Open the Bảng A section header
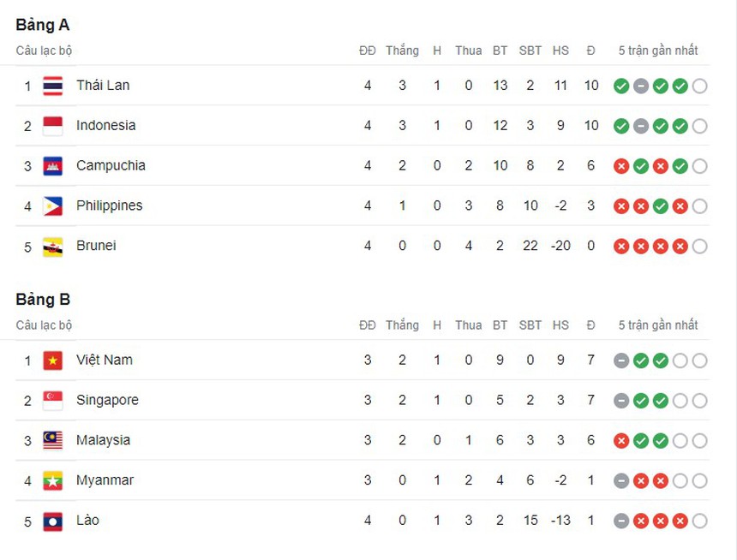The image size is (737, 560). (x=42, y=25)
